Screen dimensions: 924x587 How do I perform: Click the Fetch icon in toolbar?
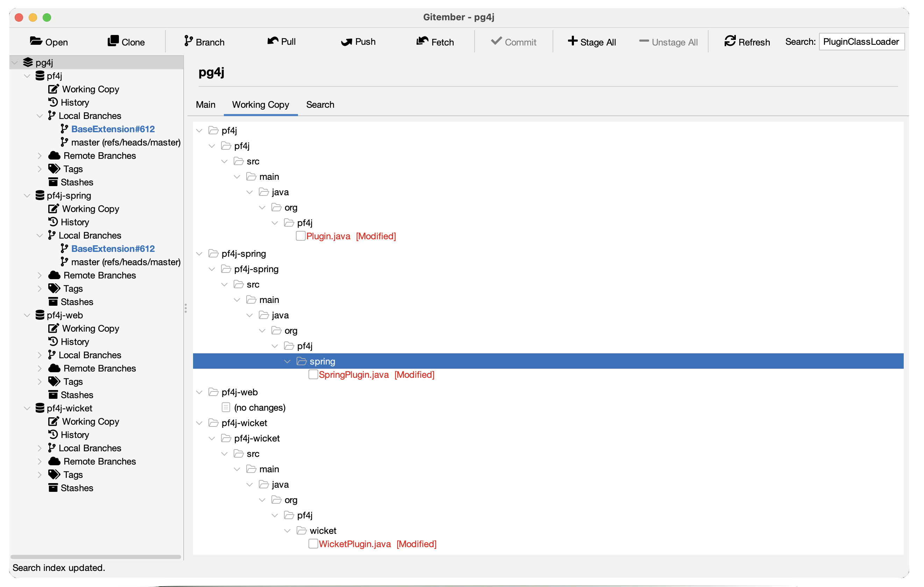click(422, 41)
